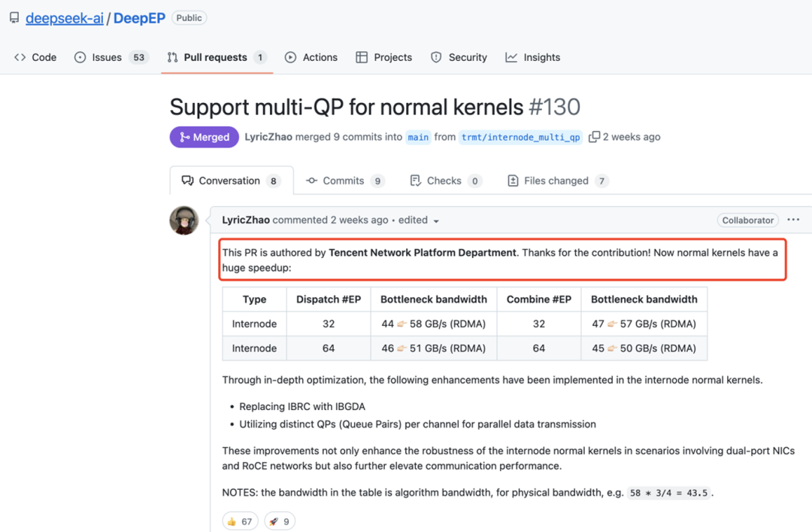This screenshot has width=812, height=532.
Task: Expand the edited history dropdown arrow
Action: click(436, 221)
